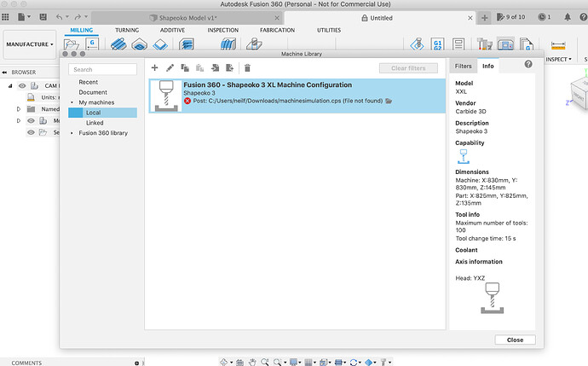Image resolution: width=588 pixels, height=366 pixels.
Task: Add a new machine with the plus icon
Action: (154, 68)
